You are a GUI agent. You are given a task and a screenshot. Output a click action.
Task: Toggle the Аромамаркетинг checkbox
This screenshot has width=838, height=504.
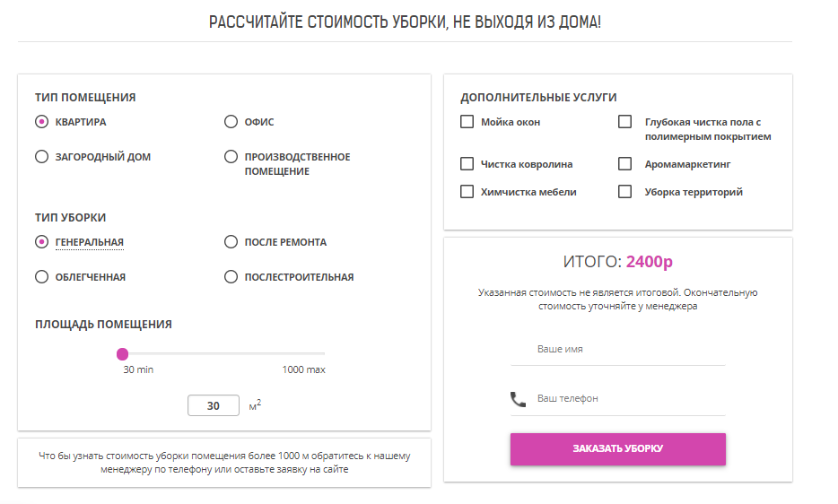[x=624, y=164]
